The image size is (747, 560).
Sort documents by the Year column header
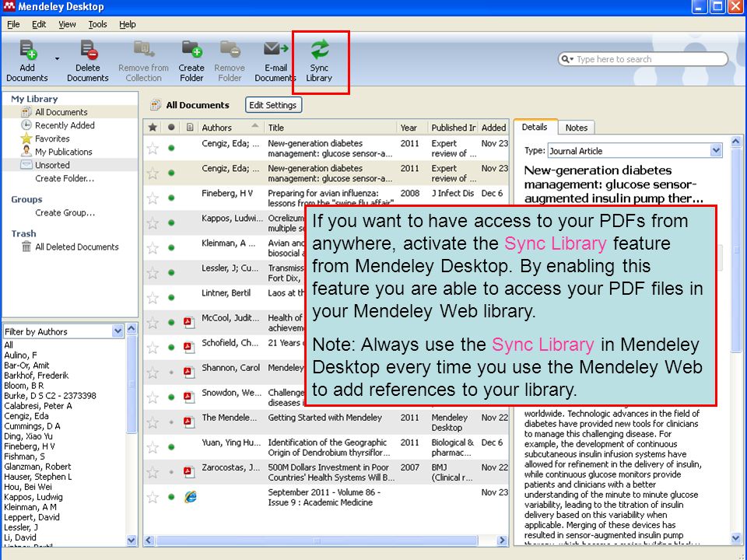coord(412,127)
